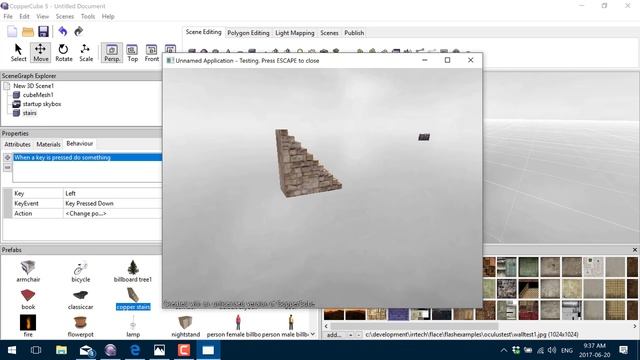Open Task View on taskbar
Screen dimensions: 640x360
pos(36,350)
